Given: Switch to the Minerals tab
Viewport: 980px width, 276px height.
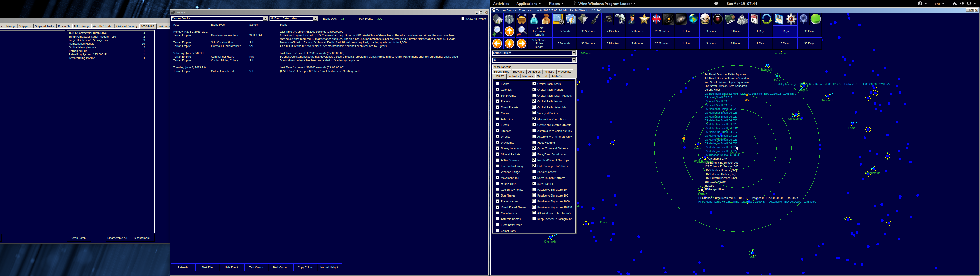Looking at the screenshot, I should pyautogui.click(x=528, y=76).
